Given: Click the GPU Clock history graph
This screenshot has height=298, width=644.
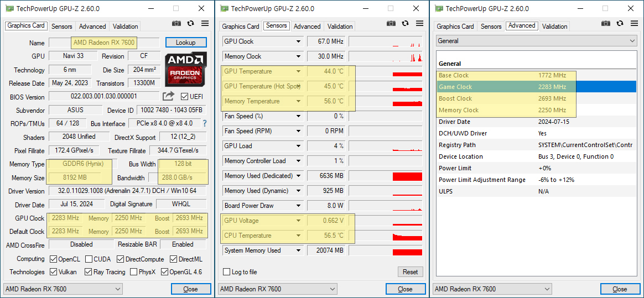Looking at the screenshot, I should (386, 41).
